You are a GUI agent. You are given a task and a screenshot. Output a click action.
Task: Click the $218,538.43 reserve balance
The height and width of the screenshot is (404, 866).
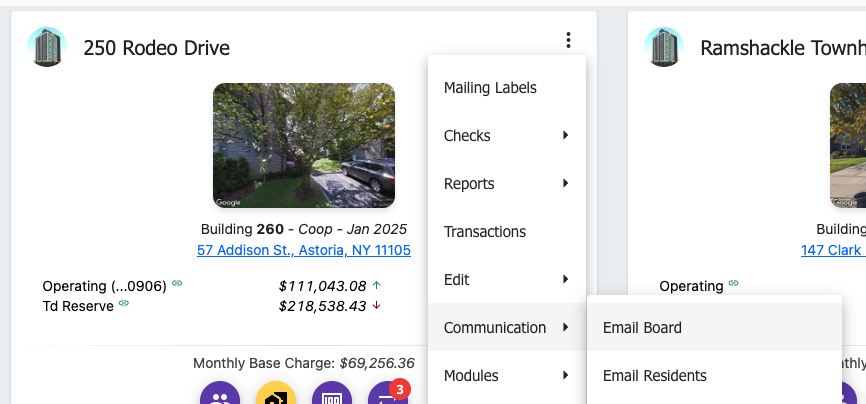click(323, 306)
